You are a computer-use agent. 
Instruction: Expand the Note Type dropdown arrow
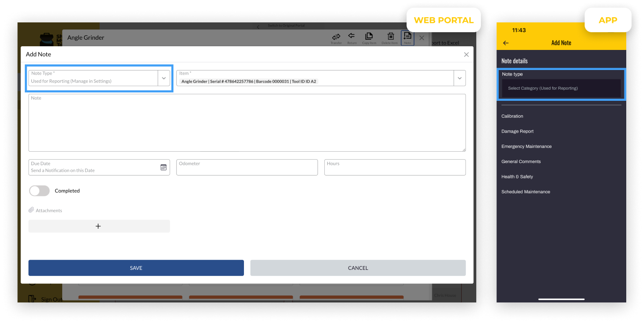[164, 78]
